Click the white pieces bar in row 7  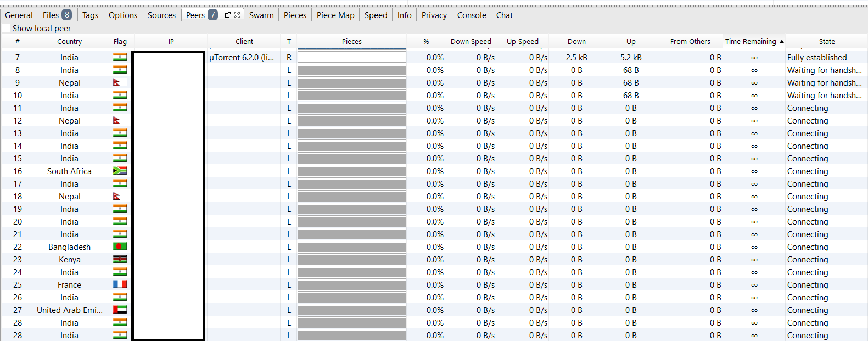(x=352, y=57)
